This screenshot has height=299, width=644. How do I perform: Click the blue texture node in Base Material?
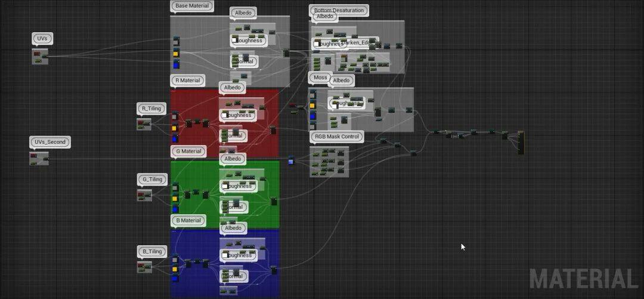point(176,63)
